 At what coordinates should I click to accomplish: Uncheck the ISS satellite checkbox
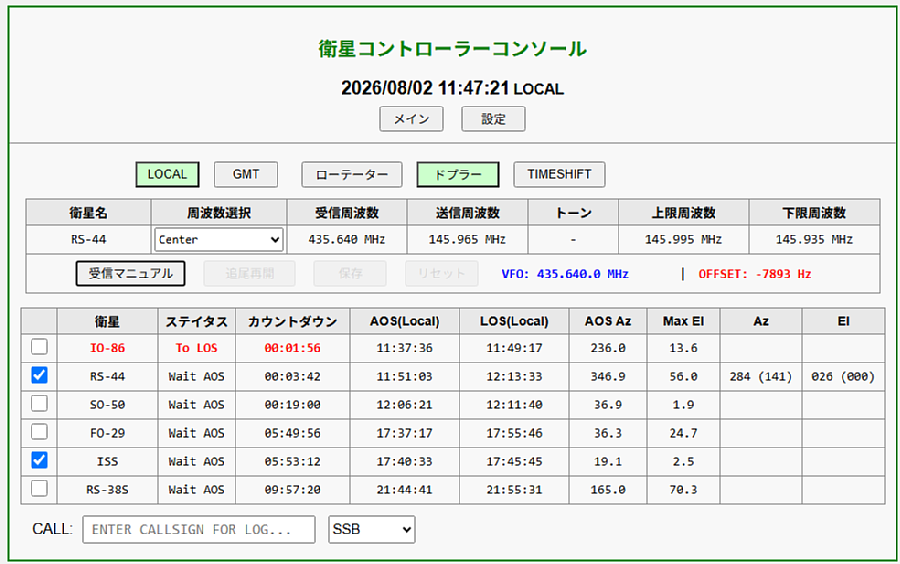pyautogui.click(x=39, y=460)
